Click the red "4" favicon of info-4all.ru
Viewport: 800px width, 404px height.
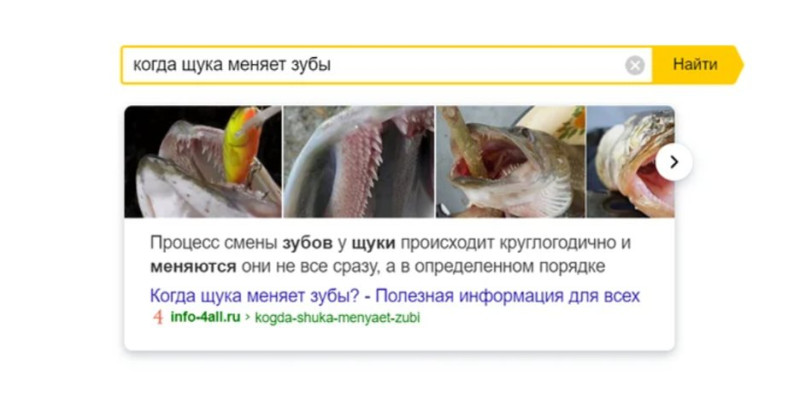[x=158, y=317]
